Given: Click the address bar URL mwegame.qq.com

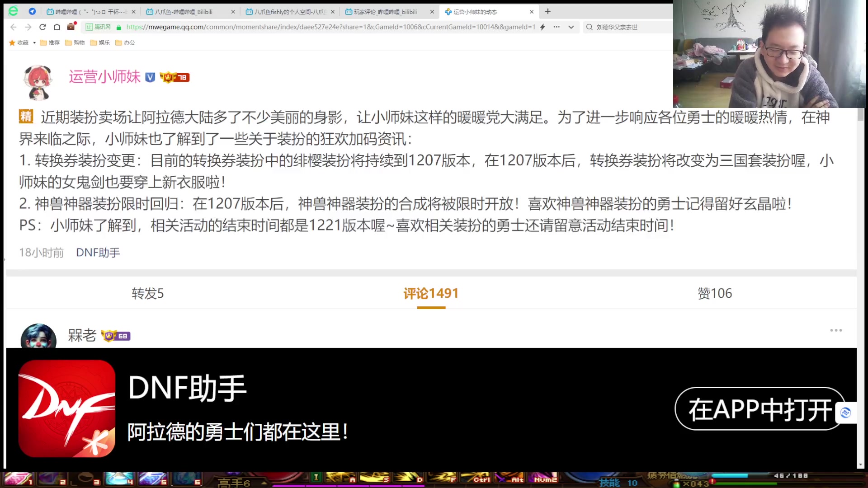Looking at the screenshot, I should tap(330, 27).
